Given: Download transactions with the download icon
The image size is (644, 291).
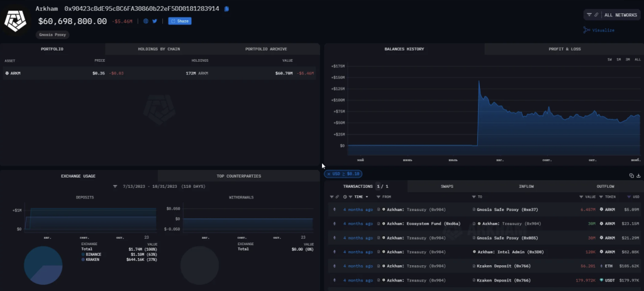Looking at the screenshot, I should pos(639,176).
